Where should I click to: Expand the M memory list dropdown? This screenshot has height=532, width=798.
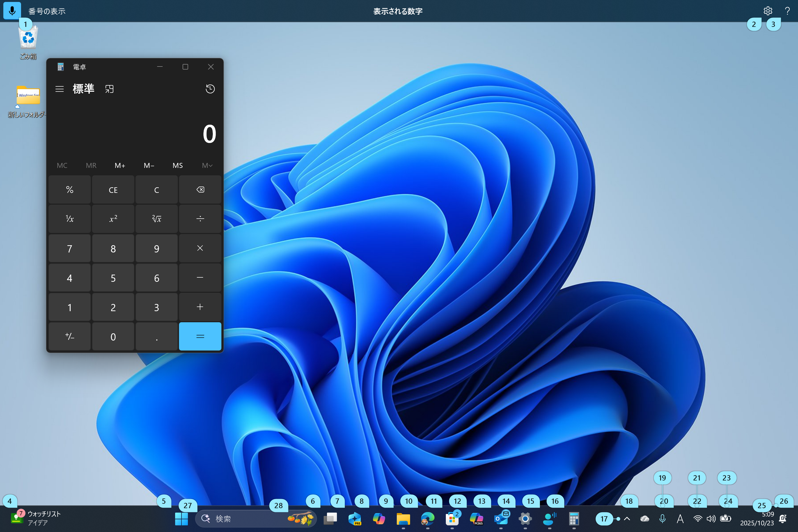click(x=207, y=166)
